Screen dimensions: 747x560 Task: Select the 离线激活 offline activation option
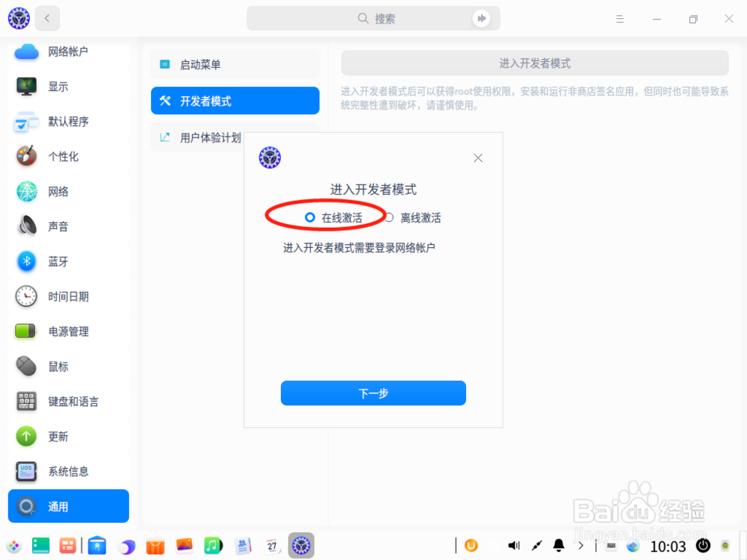(388, 217)
